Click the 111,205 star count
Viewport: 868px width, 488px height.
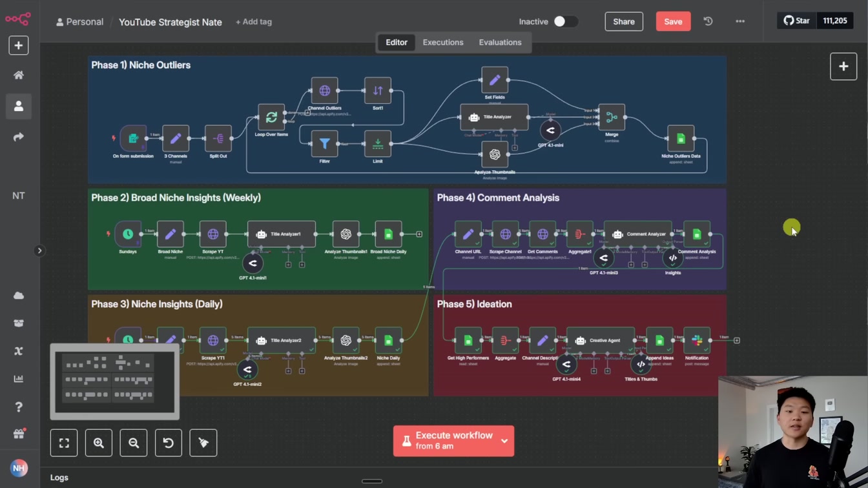pyautogui.click(x=835, y=21)
